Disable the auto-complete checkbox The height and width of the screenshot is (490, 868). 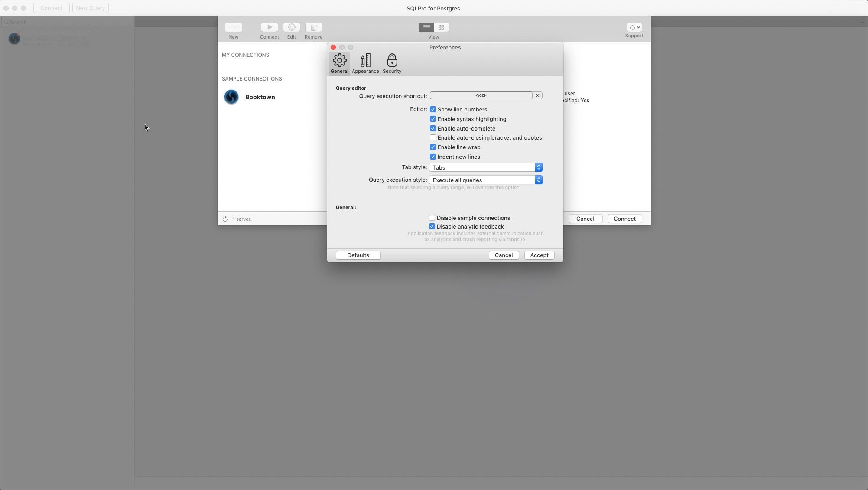click(x=432, y=128)
